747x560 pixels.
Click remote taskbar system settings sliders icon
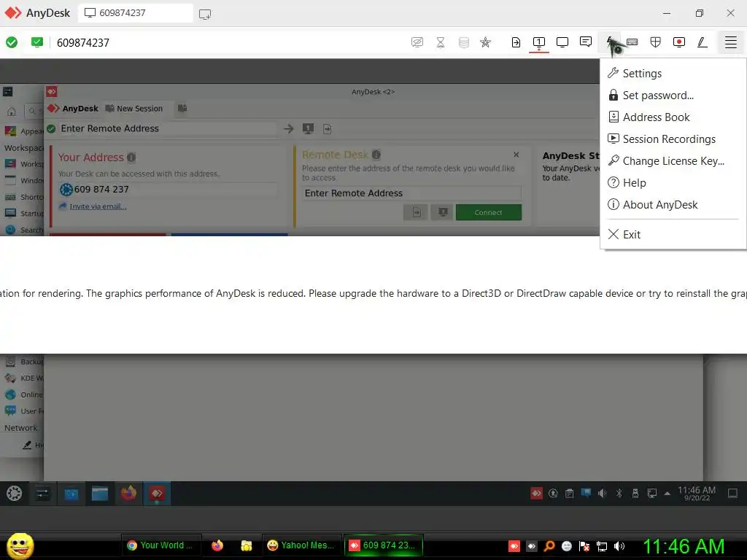point(42,494)
